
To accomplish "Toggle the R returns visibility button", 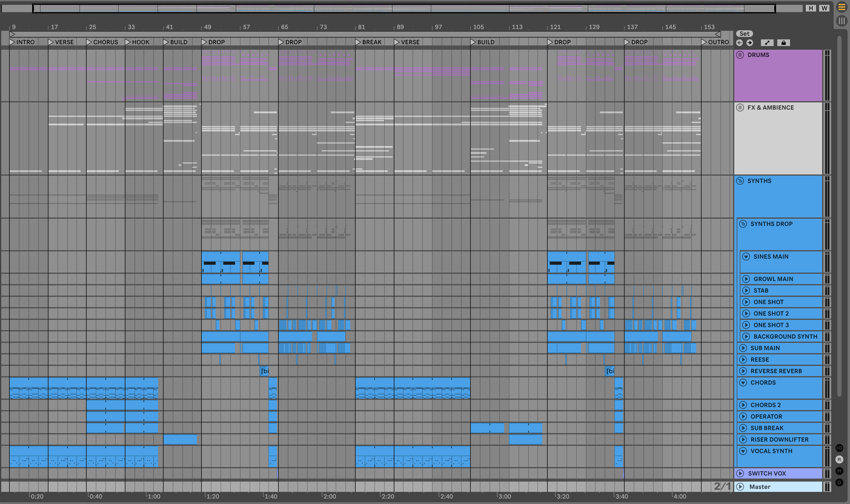I will [x=839, y=459].
